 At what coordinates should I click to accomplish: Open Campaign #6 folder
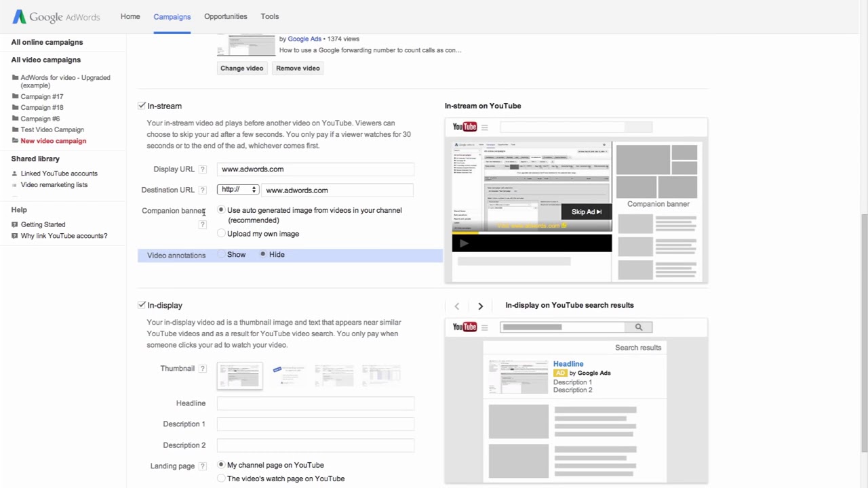coord(40,119)
